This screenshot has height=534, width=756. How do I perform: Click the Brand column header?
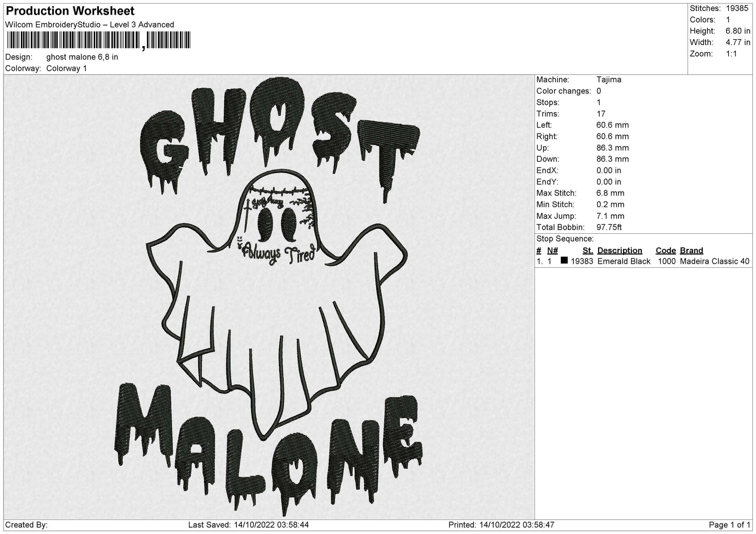pos(692,251)
